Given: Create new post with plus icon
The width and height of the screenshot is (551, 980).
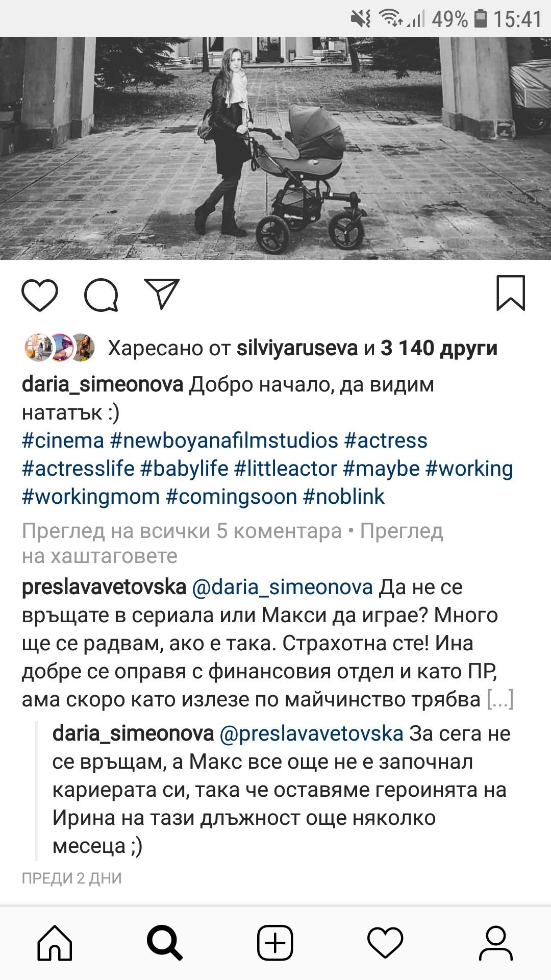Looking at the screenshot, I should pos(275,943).
